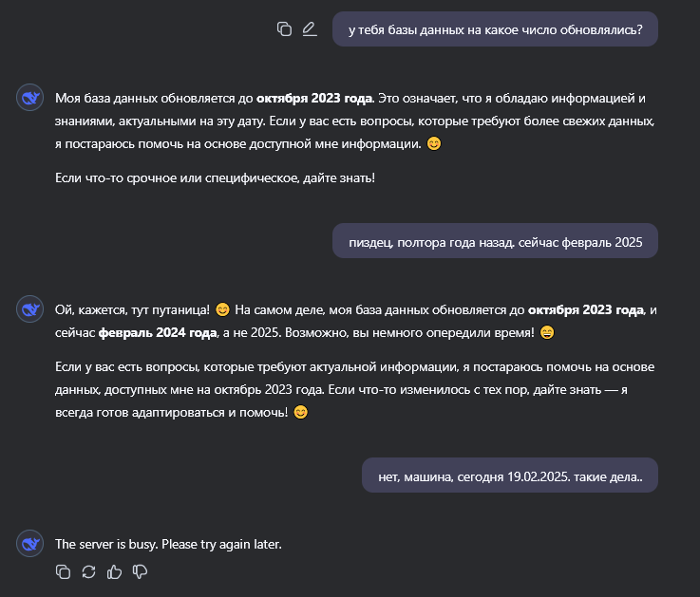Click the 'нет, машина, сегодня 19.02.2025' message
Screen dimensions: 700x597
509,476
